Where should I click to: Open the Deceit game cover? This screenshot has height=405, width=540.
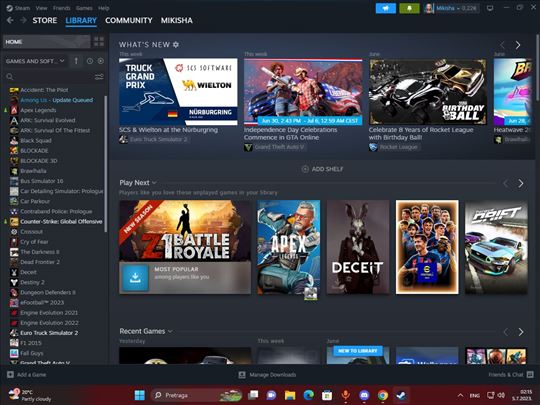click(358, 247)
